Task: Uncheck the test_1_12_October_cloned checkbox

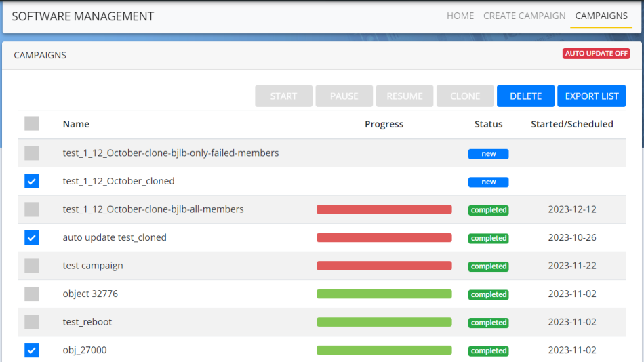Action: click(x=32, y=181)
